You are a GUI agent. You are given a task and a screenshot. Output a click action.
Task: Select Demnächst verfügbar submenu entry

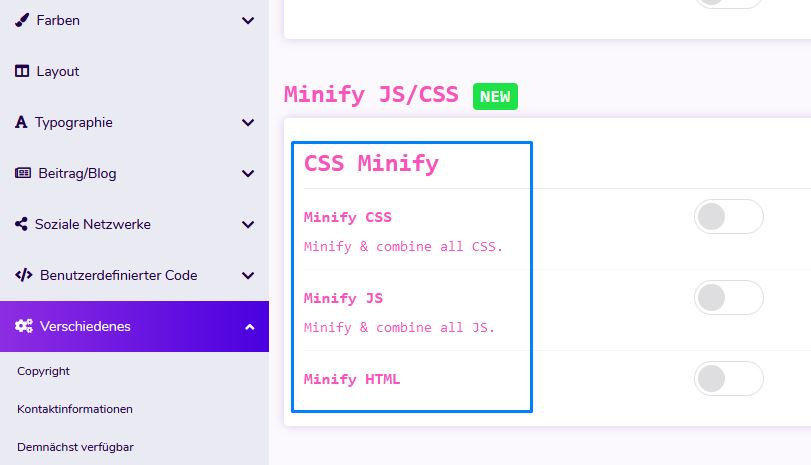pyautogui.click(x=75, y=447)
